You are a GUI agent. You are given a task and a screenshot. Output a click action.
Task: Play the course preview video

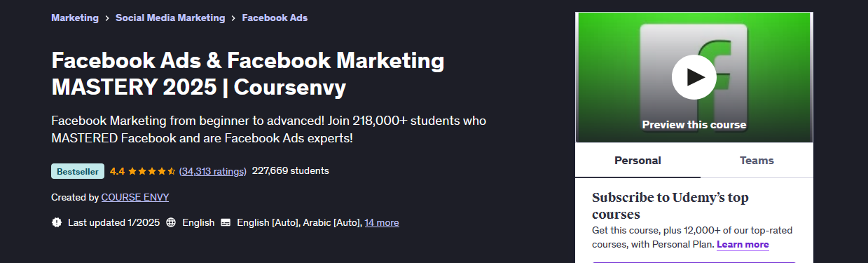[x=694, y=76]
